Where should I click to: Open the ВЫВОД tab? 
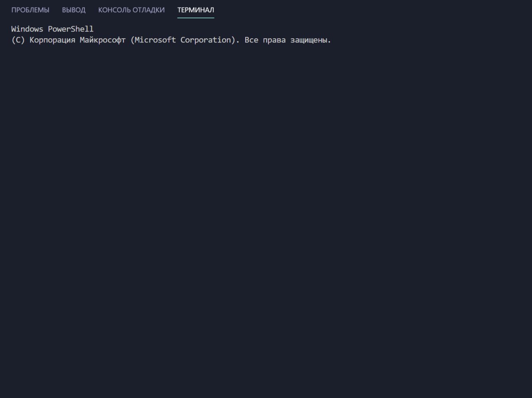(x=74, y=10)
